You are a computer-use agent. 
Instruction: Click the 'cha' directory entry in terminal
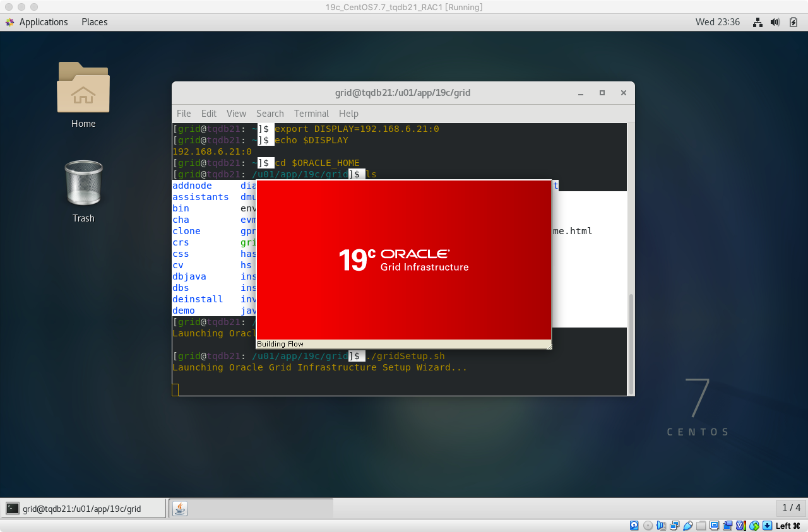tap(181, 220)
